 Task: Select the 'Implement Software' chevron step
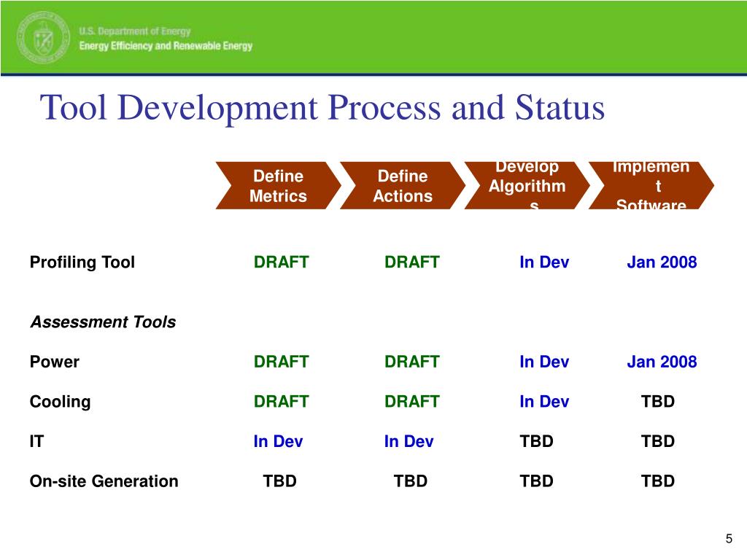[x=651, y=186]
